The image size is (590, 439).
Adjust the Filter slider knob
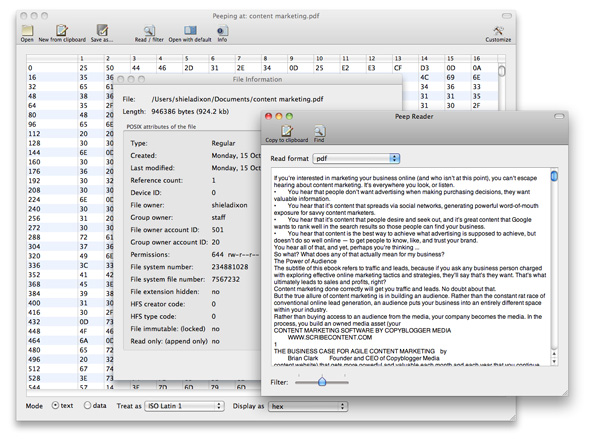coord(322,382)
